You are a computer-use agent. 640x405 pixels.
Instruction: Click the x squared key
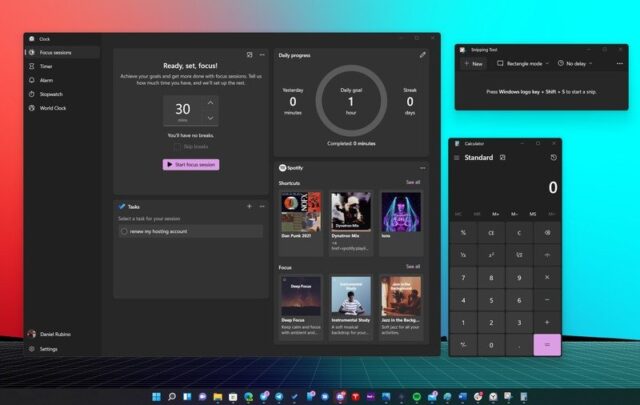(x=491, y=255)
